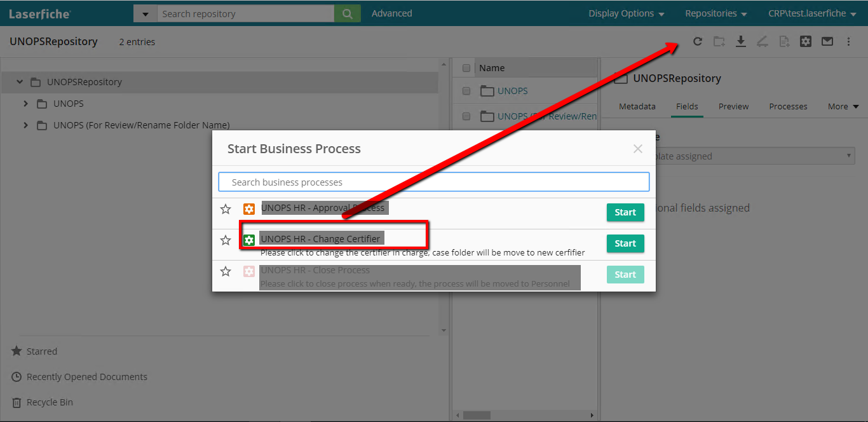Close the Start Business Process dialog
This screenshot has height=422, width=868.
tap(638, 149)
